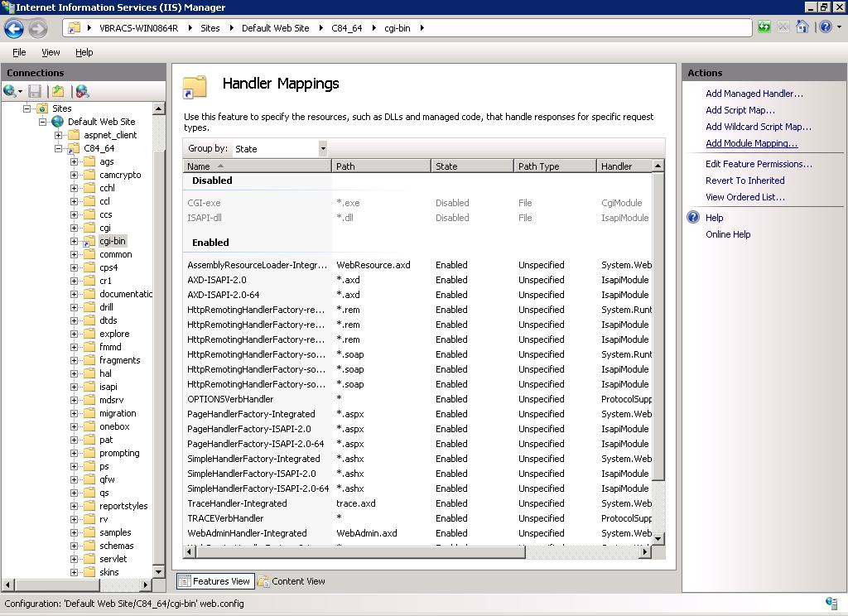Click Add Module Mapping link
The image size is (848, 616).
click(751, 143)
